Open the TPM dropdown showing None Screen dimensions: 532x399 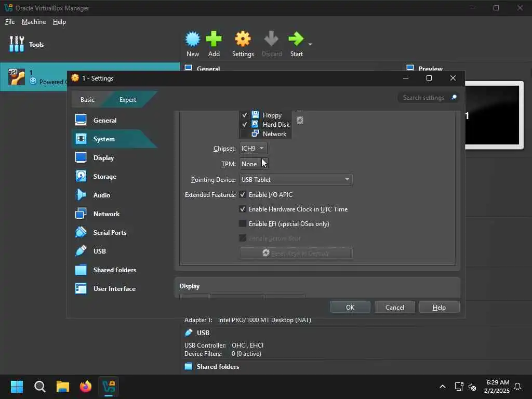[253, 164]
